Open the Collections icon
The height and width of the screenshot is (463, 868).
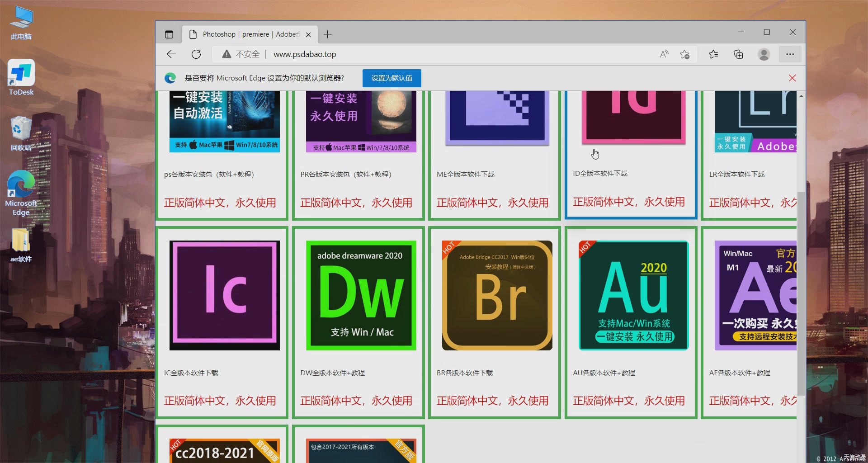738,54
